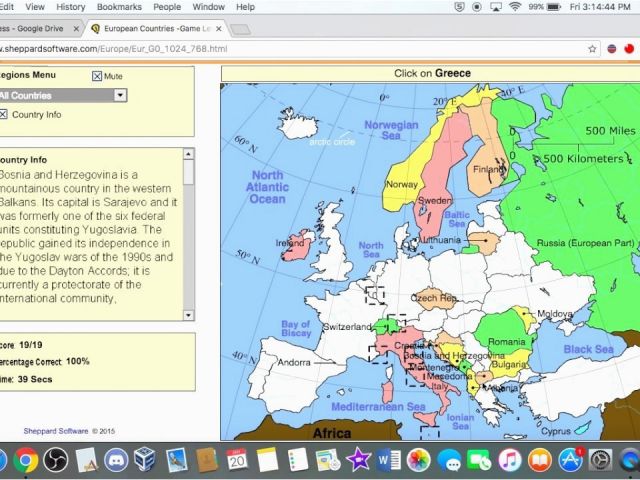
Task: Open Messages from the Dock
Action: (x=449, y=460)
